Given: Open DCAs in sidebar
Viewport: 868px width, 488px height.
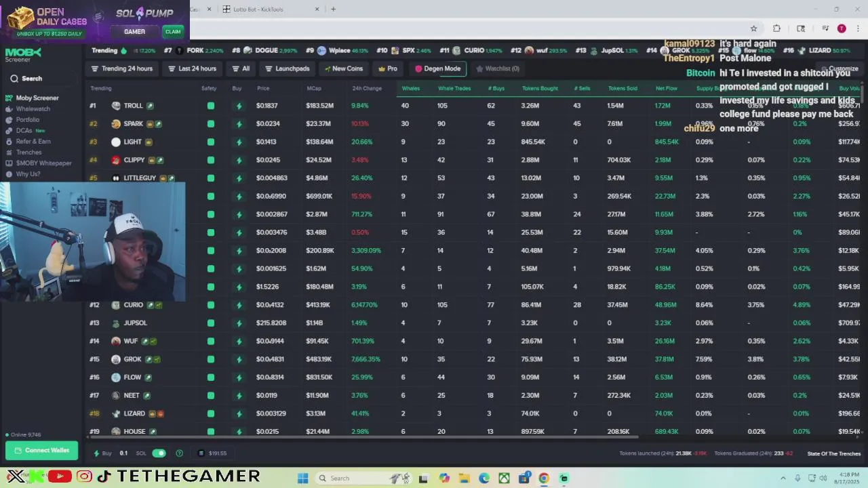Looking at the screenshot, I should pos(25,130).
